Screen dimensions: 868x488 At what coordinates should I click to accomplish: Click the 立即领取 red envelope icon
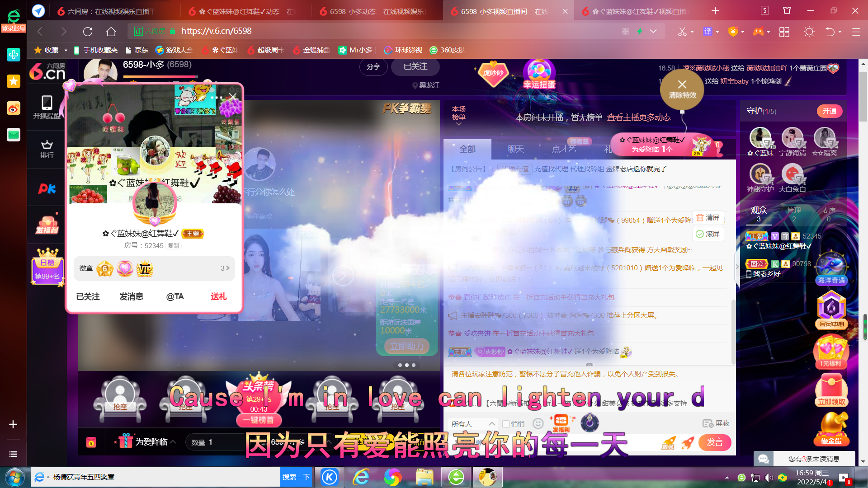coord(831,390)
